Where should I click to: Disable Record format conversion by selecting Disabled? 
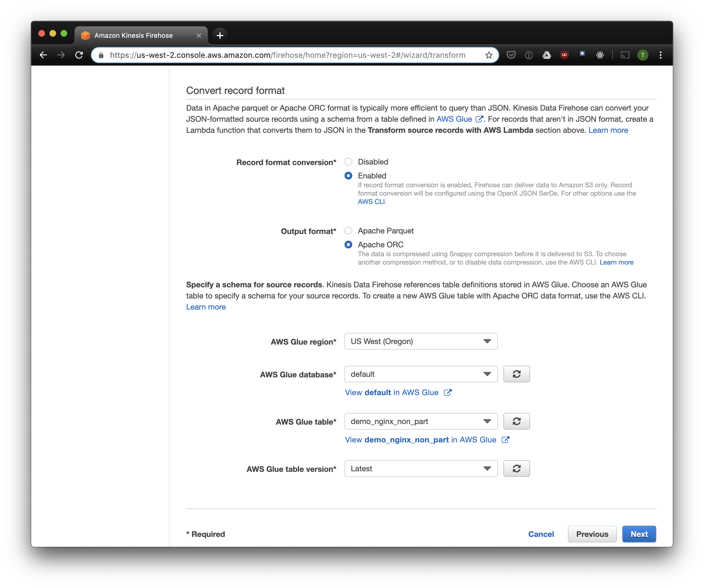tap(348, 161)
